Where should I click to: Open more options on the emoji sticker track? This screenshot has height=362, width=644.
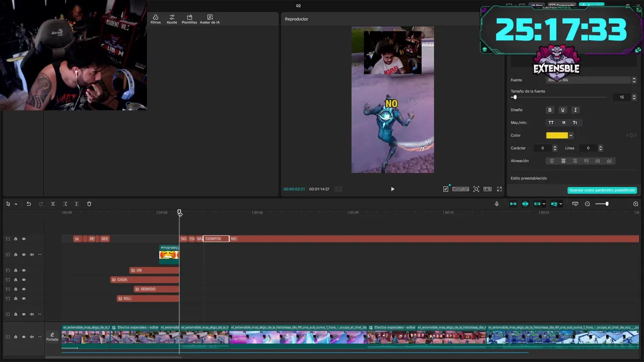point(40,254)
